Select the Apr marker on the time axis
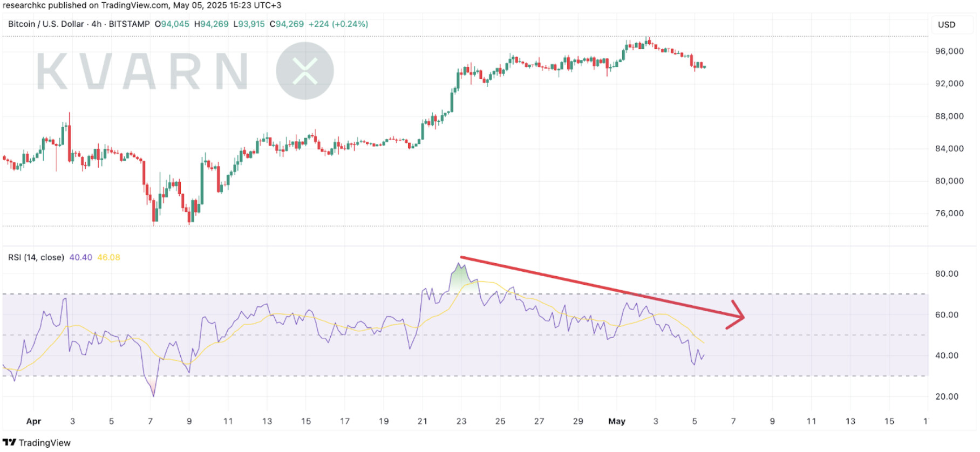Image resolution: width=980 pixels, height=452 pixels. point(33,421)
